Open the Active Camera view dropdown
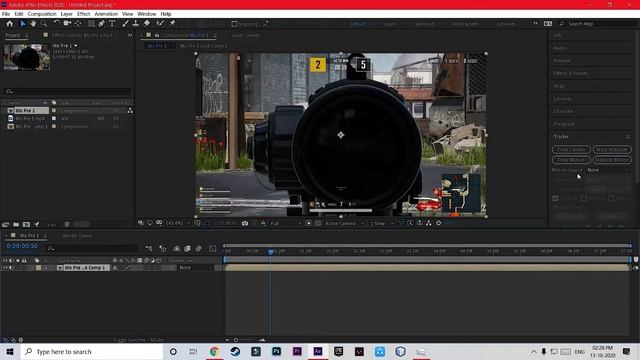The width and height of the screenshot is (640, 360). click(x=344, y=223)
